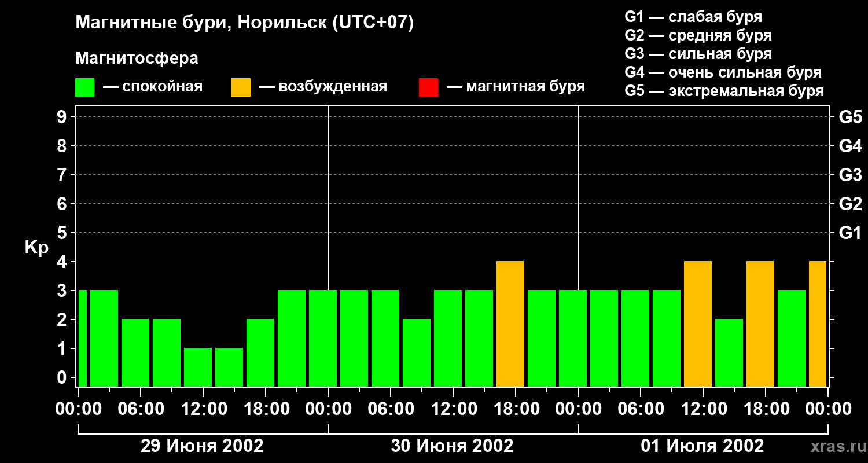The image size is (868, 463).
Task: Click the 18:00 tick label for 30 Июня
Action: coord(516,409)
